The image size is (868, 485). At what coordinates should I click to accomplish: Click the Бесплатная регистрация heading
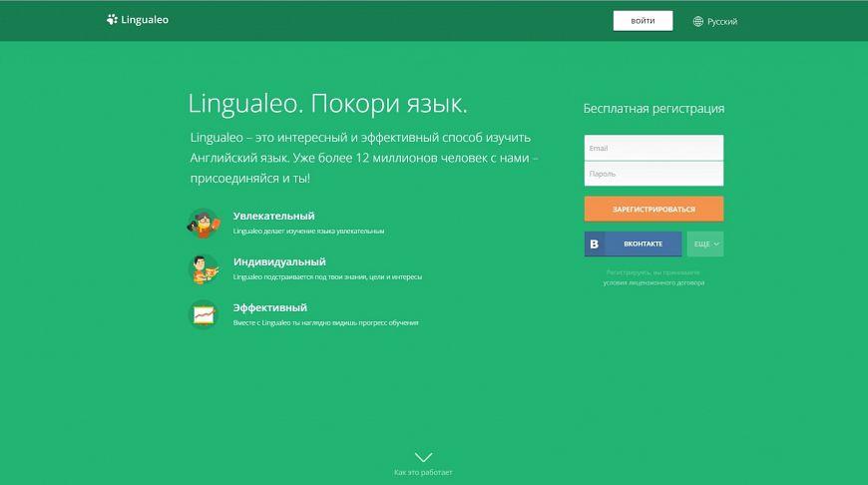coord(653,109)
